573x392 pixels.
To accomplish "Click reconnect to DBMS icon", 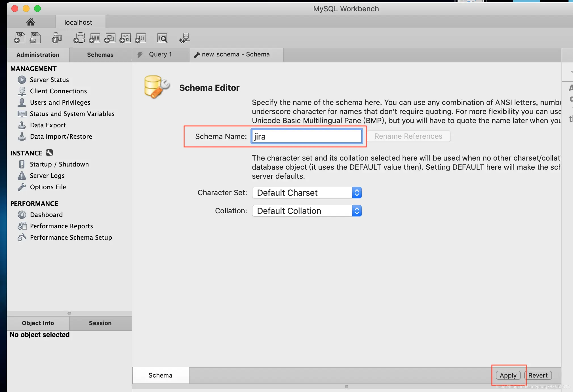I will [184, 38].
